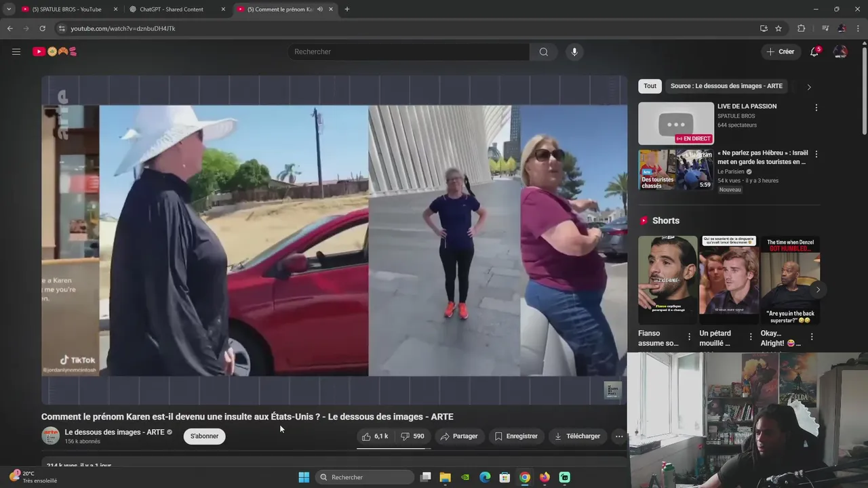Viewport: 868px width, 488px height.
Task: Click install app icon in address bar
Action: 764,28
